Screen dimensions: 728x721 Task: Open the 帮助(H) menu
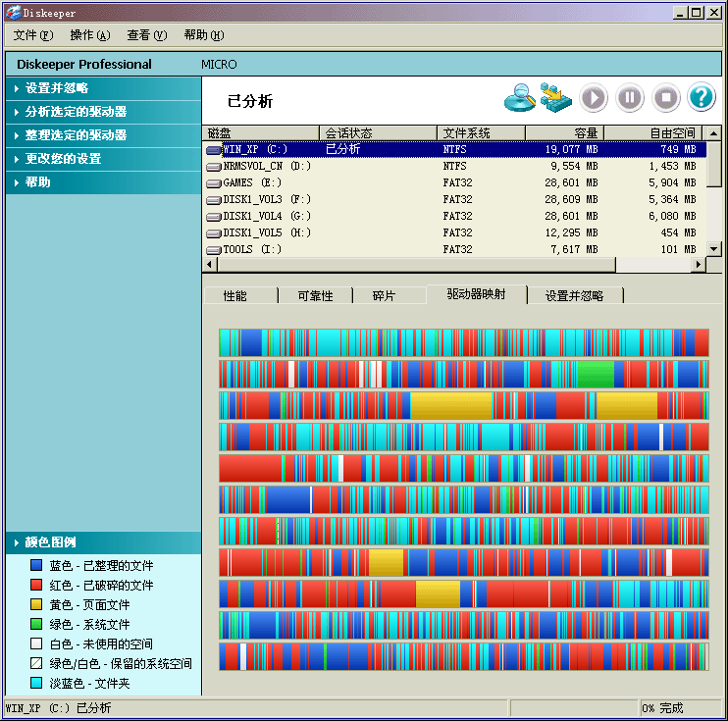click(x=204, y=35)
